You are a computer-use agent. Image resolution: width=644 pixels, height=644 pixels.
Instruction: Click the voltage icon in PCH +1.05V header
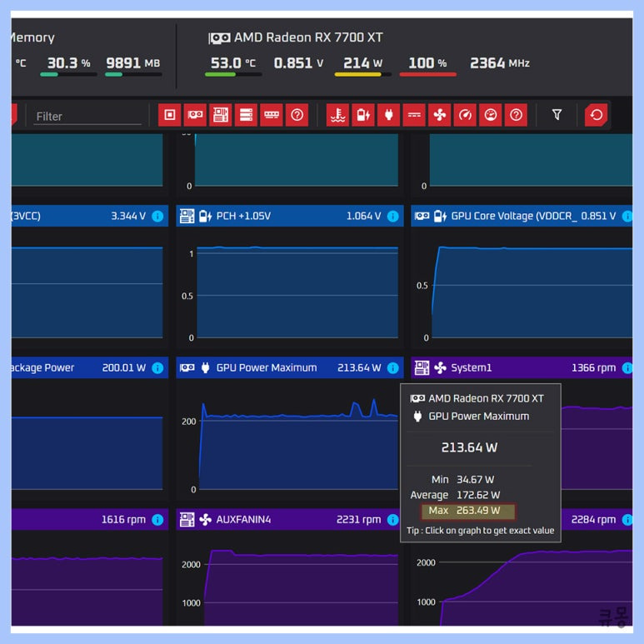click(205, 216)
